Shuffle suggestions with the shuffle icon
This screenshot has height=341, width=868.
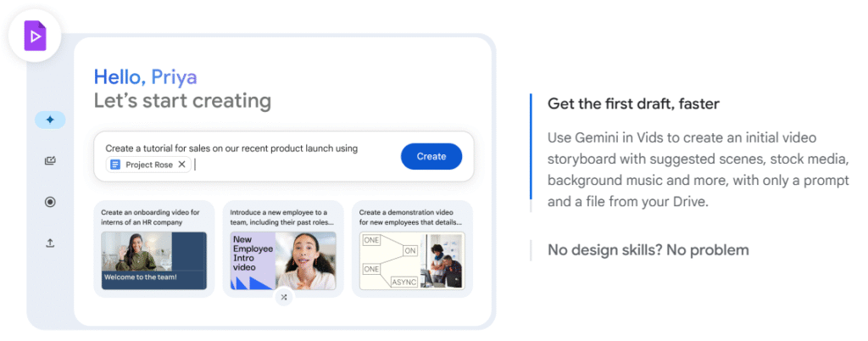(284, 297)
